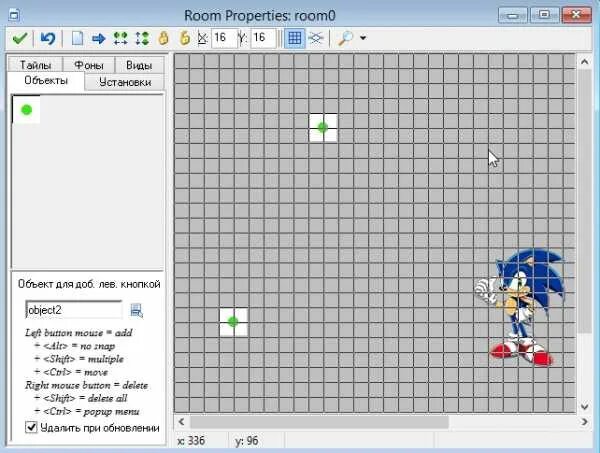Focus the Snap Y value field
The height and width of the screenshot is (453, 600).
pyautogui.click(x=263, y=38)
